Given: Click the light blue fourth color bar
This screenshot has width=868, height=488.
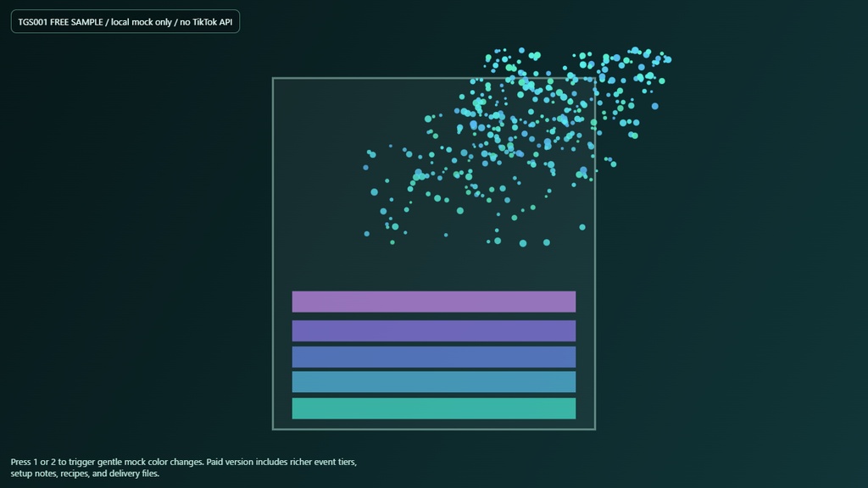Looking at the screenshot, I should (x=433, y=382).
